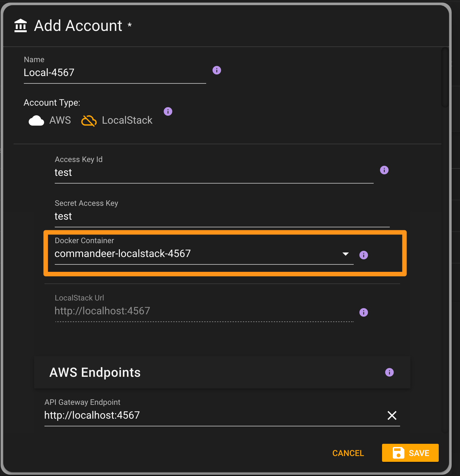
Task: Click the bank icon beside Add Account
Action: 21,25
